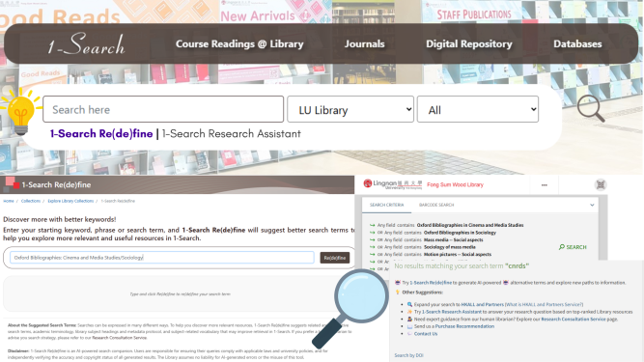This screenshot has width=644, height=362.
Task: Click the Home breadcrumb link
Action: tap(9, 201)
